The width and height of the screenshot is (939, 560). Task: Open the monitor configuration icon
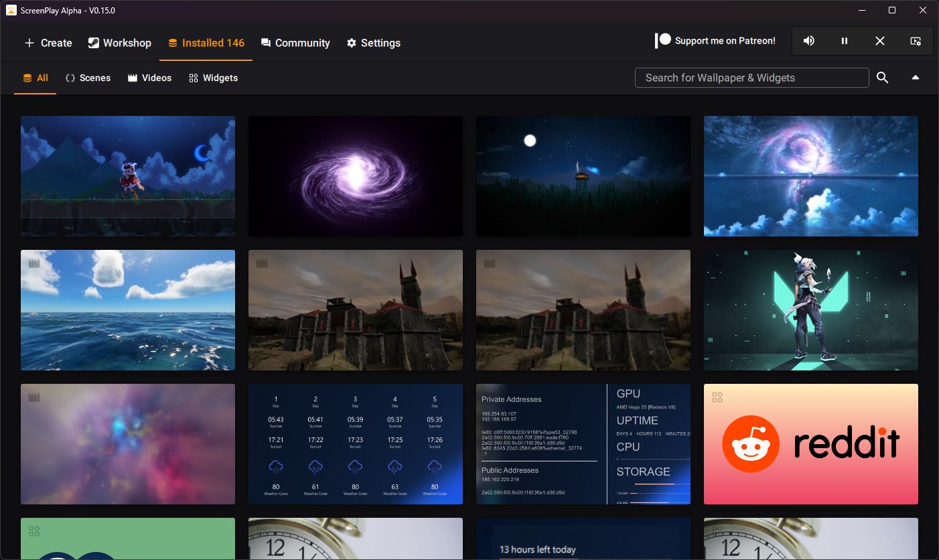tap(916, 41)
